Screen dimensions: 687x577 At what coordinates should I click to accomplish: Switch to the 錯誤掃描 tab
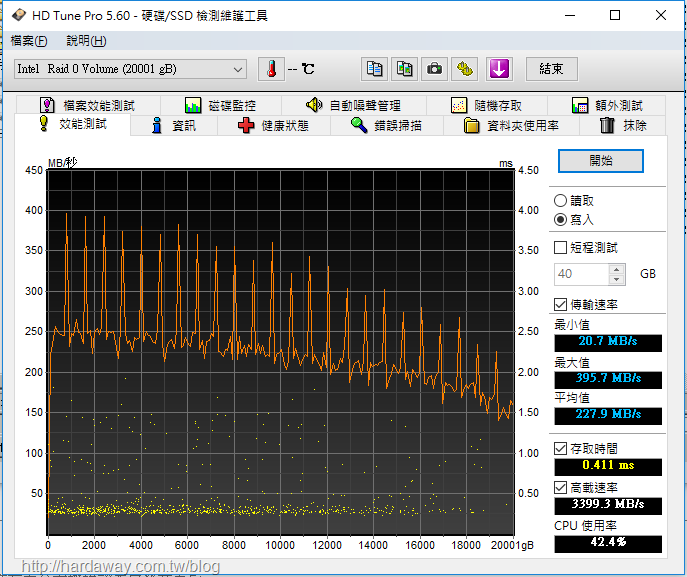pyautogui.click(x=386, y=126)
